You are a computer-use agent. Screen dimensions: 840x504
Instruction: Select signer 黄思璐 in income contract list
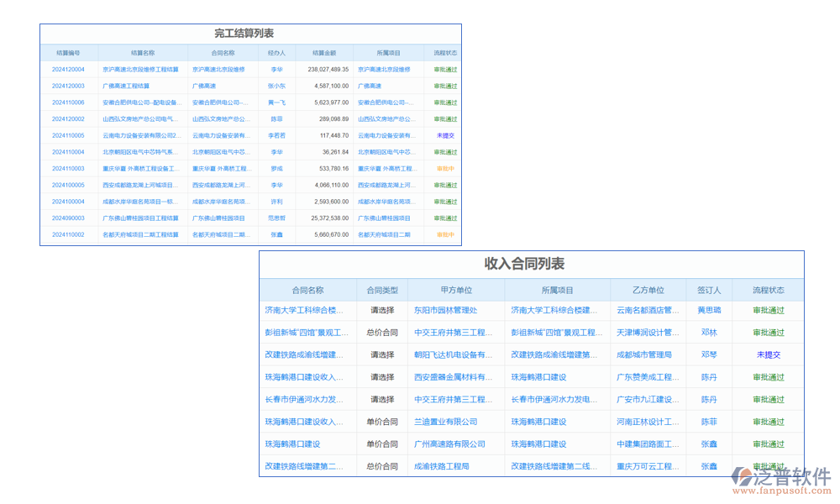[x=709, y=310]
